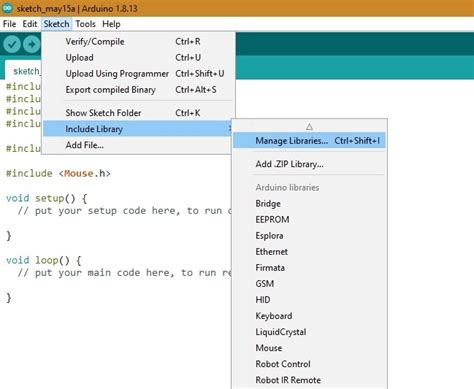
Task: Open Manage Libraries...
Action: coord(309,141)
